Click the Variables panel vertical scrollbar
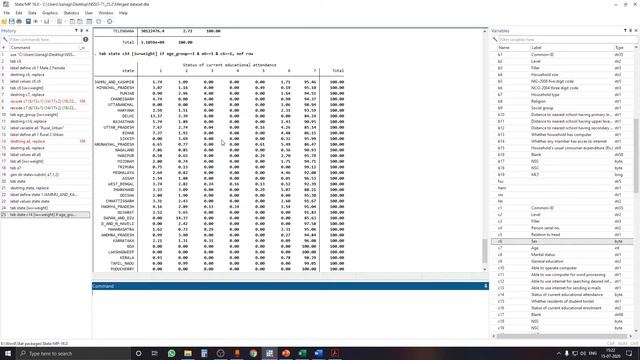640x360 pixels. [x=636, y=155]
